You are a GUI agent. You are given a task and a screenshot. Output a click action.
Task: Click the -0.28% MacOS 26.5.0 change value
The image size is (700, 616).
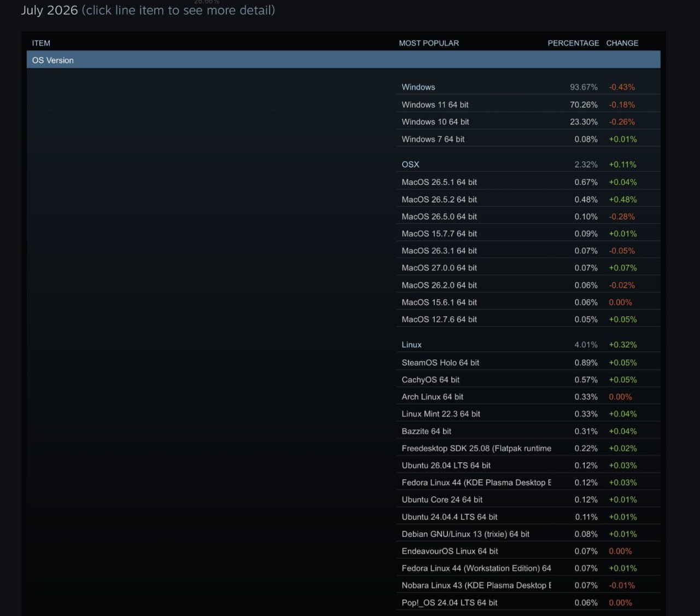(x=622, y=216)
